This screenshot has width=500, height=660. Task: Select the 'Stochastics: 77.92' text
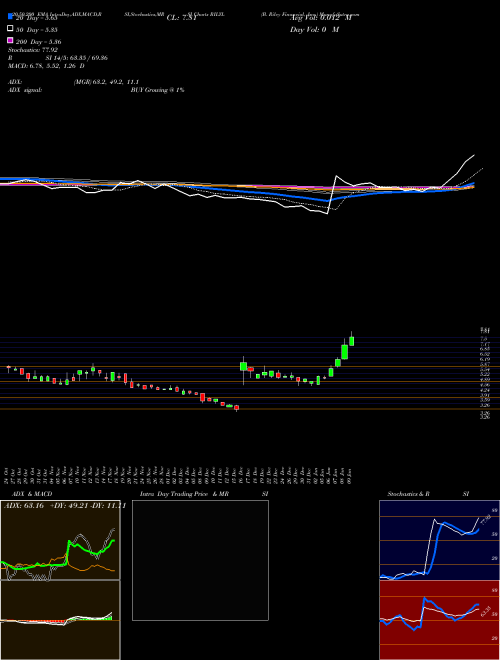click(33, 50)
